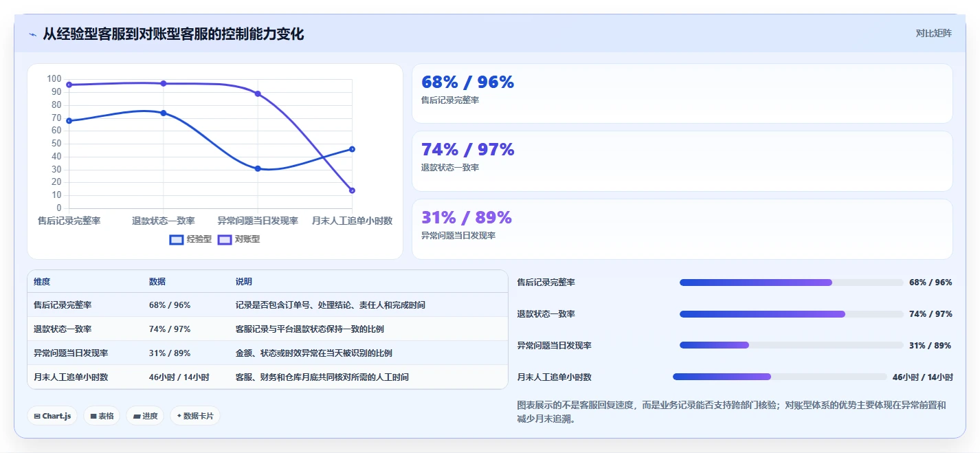The height and width of the screenshot is (453, 980).
Task: Click the 说明 table column header
Action: [x=244, y=282]
